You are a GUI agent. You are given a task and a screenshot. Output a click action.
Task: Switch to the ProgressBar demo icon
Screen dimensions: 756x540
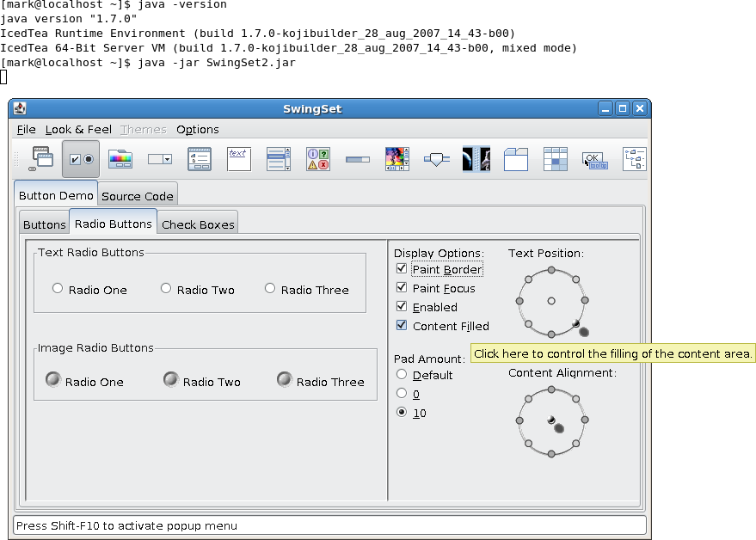pyautogui.click(x=358, y=159)
